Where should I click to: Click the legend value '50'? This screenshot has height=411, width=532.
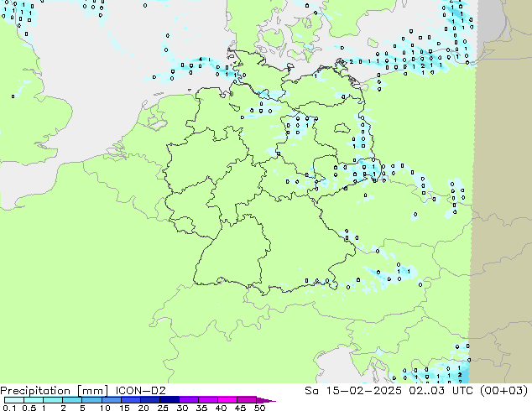pyautogui.click(x=259, y=408)
